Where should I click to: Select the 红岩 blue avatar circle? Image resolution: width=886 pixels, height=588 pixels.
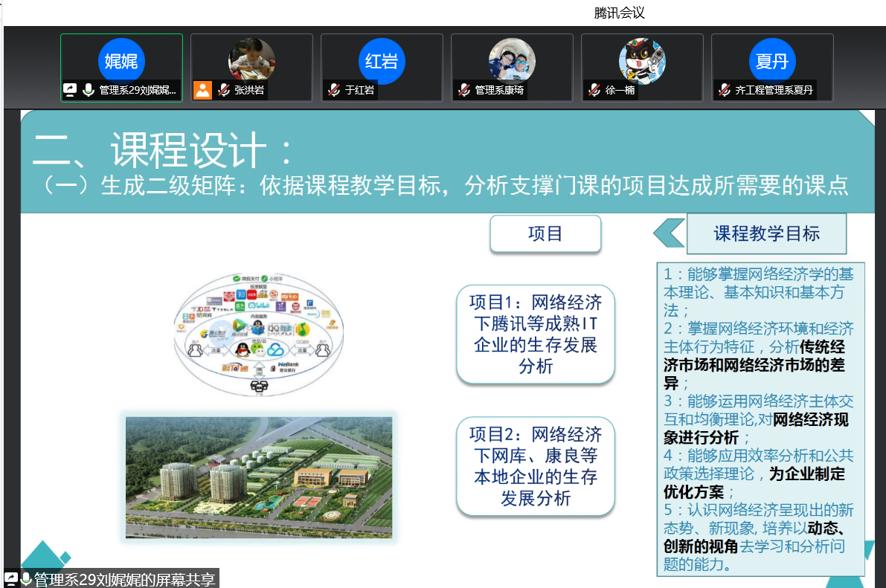(x=382, y=61)
